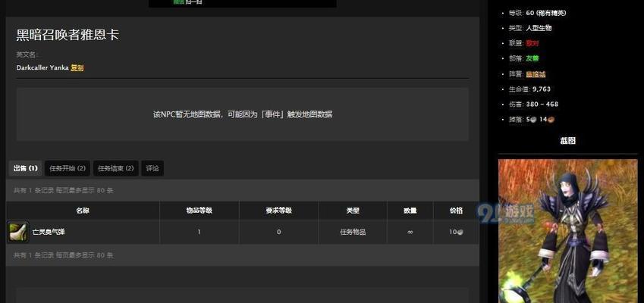The height and width of the screenshot is (303, 644).
Task: Select the 该NPC暂无地图数据 map notice text
Action: pyautogui.click(x=243, y=114)
